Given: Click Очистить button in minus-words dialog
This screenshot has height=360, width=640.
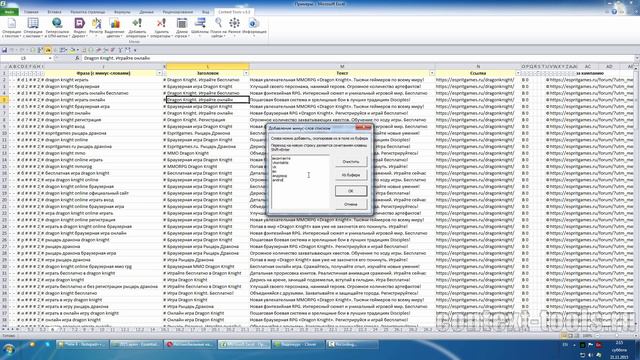Looking at the screenshot, I should tap(351, 162).
